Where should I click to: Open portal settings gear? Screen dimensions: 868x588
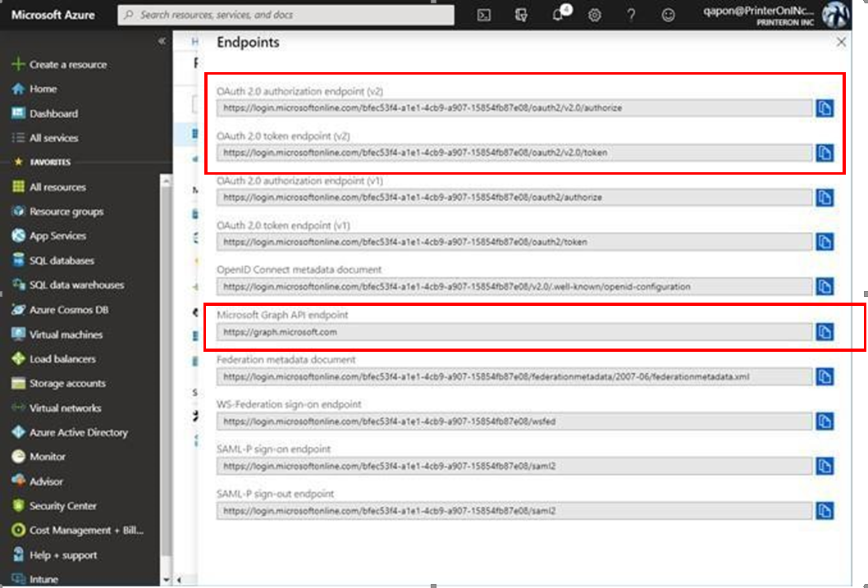tap(595, 15)
